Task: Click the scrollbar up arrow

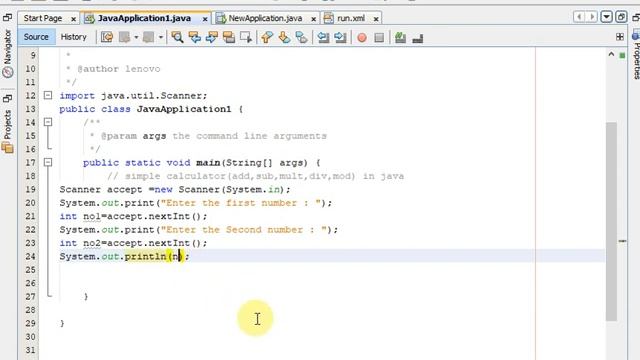Action: (611, 54)
